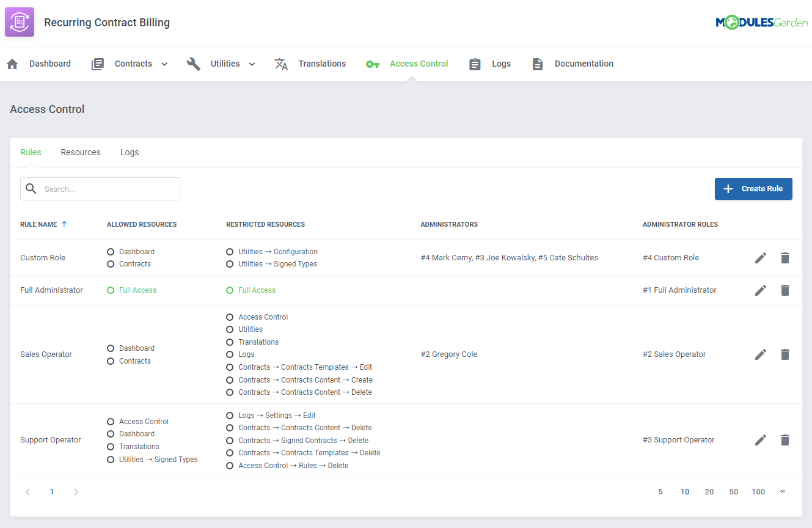
Task: Show unlimited rows with infinity option
Action: (783, 492)
